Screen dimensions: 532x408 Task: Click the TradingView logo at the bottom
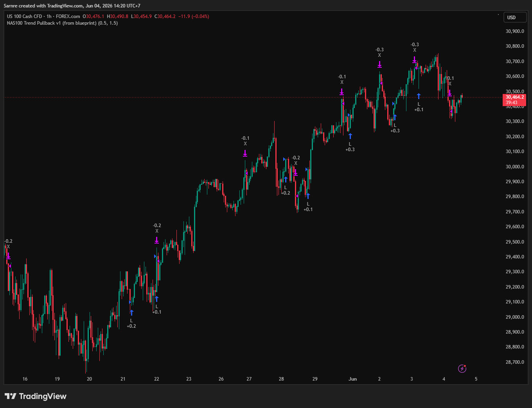tap(36, 396)
